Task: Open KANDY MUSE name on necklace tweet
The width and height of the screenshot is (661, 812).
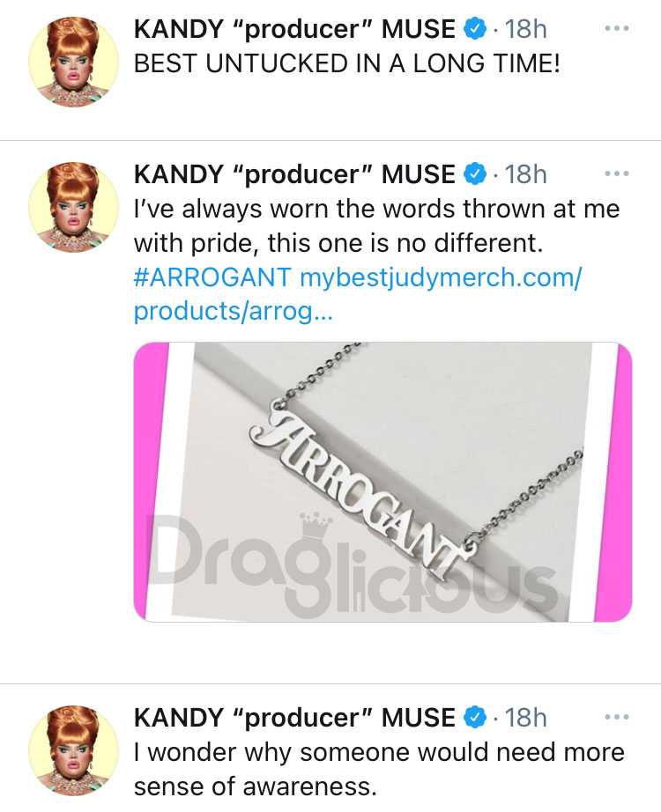Action: pyautogui.click(x=294, y=174)
